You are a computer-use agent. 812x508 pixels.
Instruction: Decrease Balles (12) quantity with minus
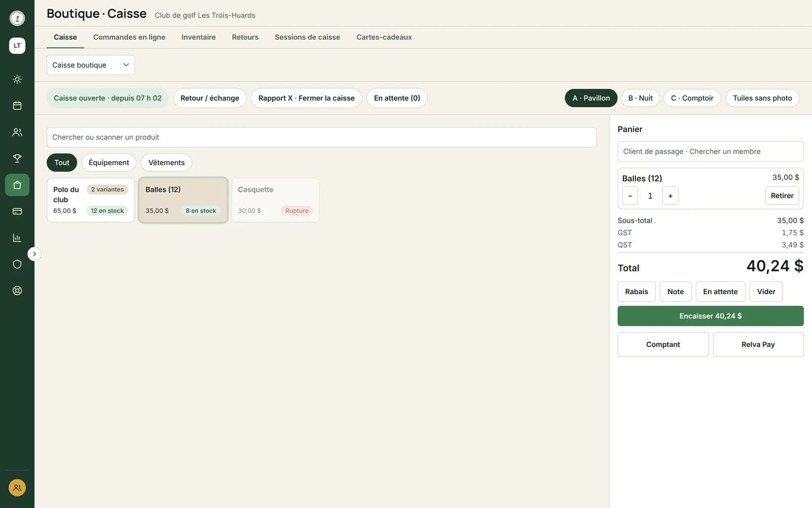(x=630, y=196)
